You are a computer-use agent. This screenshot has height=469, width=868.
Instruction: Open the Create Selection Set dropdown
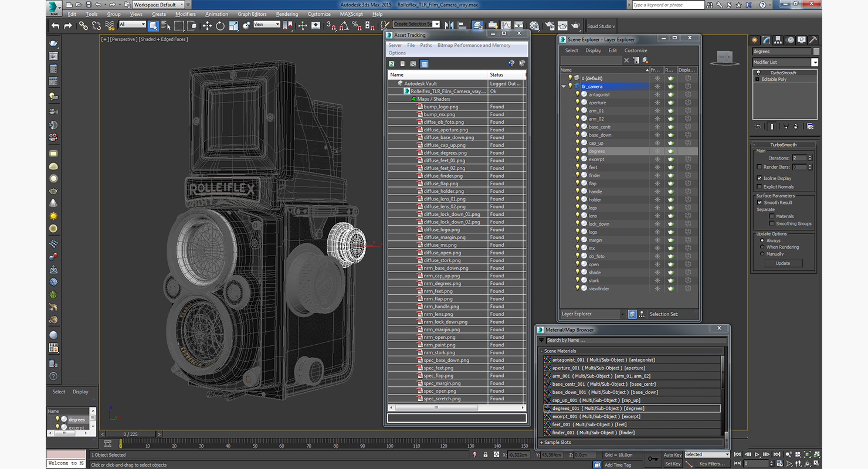[416, 24]
